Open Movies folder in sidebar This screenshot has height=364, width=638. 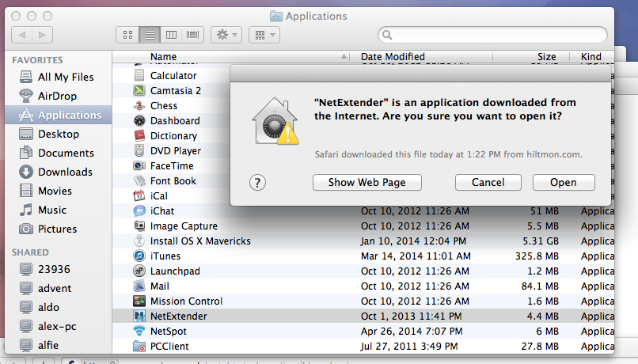coord(59,191)
